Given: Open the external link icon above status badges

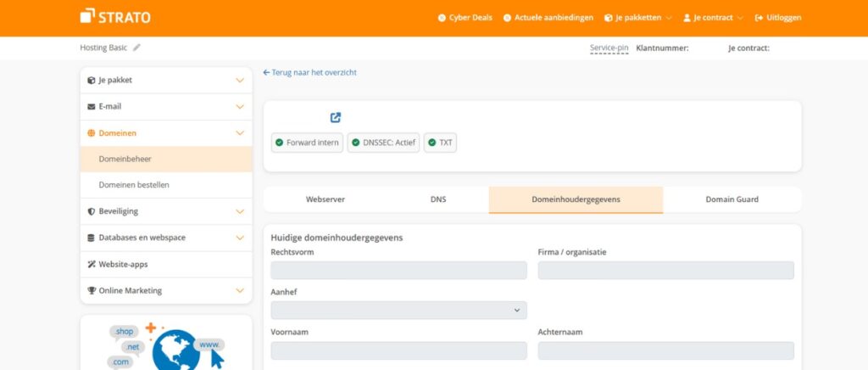Looking at the screenshot, I should tap(336, 118).
